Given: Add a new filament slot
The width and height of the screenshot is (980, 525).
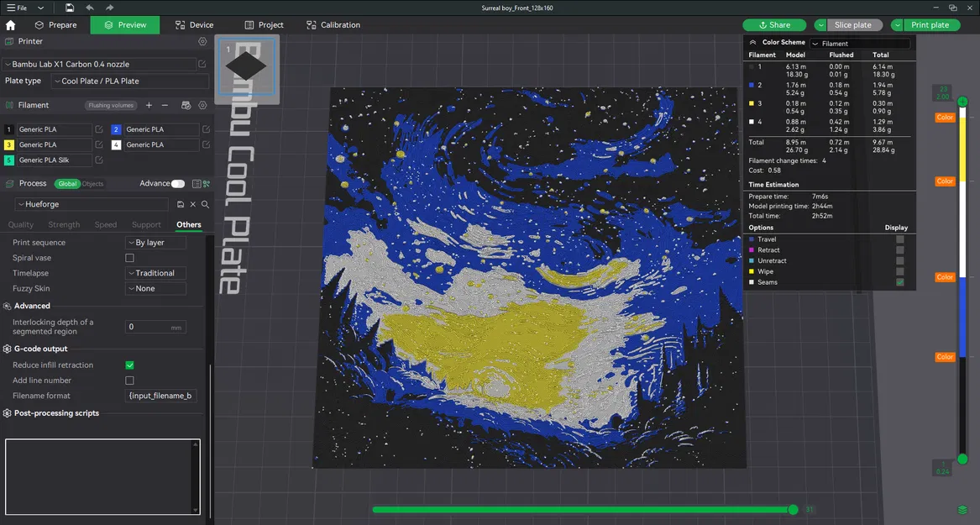Looking at the screenshot, I should [148, 105].
